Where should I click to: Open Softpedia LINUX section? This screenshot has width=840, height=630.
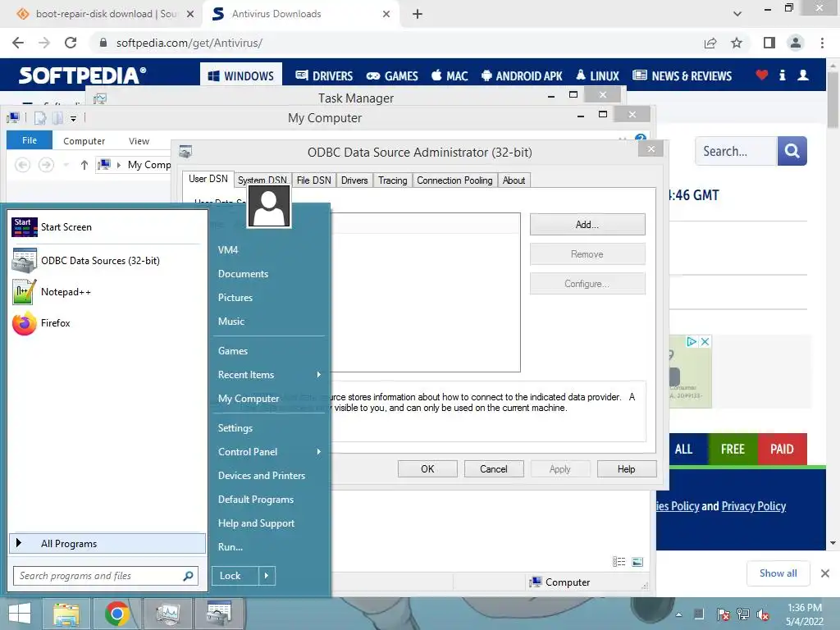click(x=598, y=75)
